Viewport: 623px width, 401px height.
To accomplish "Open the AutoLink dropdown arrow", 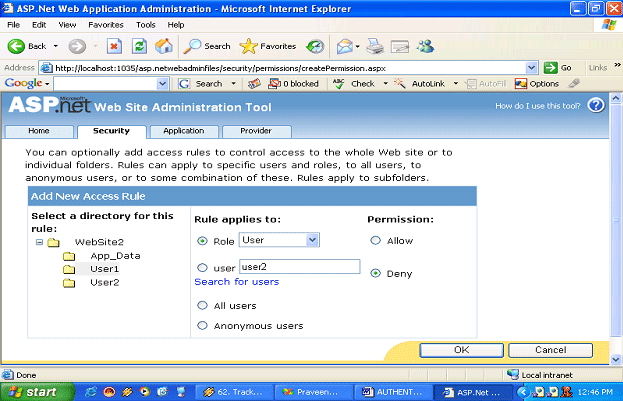I will (456, 84).
